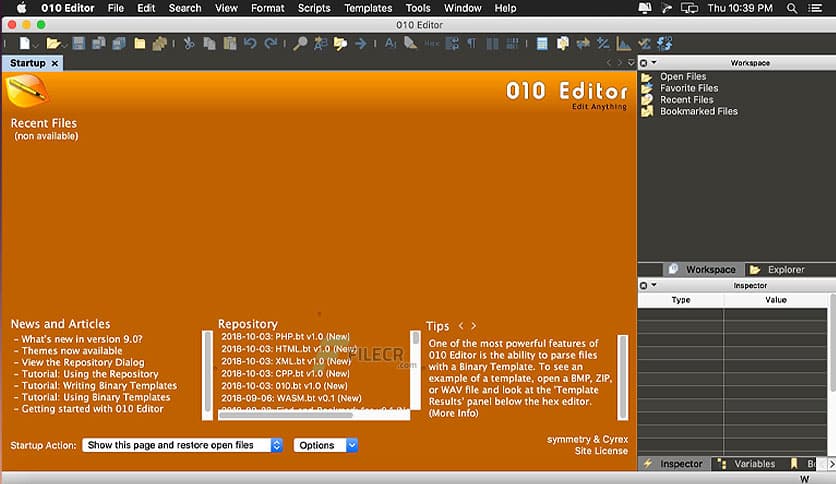The image size is (836, 484).
Task: Open Getting started with 010 Editor link
Action: click(92, 409)
